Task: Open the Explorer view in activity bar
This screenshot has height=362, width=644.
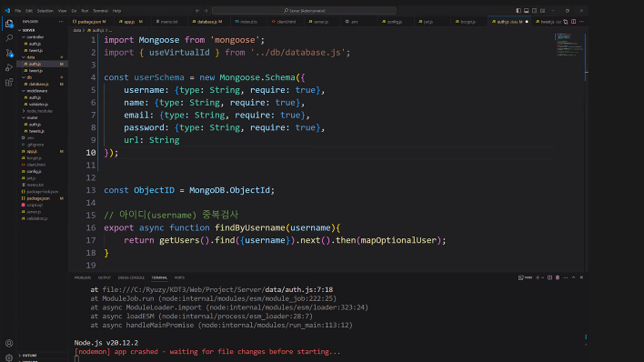Action: coord(9,24)
